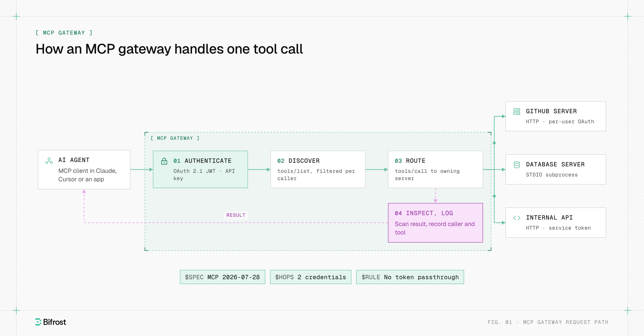
Task: Click 'OAuth 2.1 JWT · API key' text
Action: pos(204,175)
